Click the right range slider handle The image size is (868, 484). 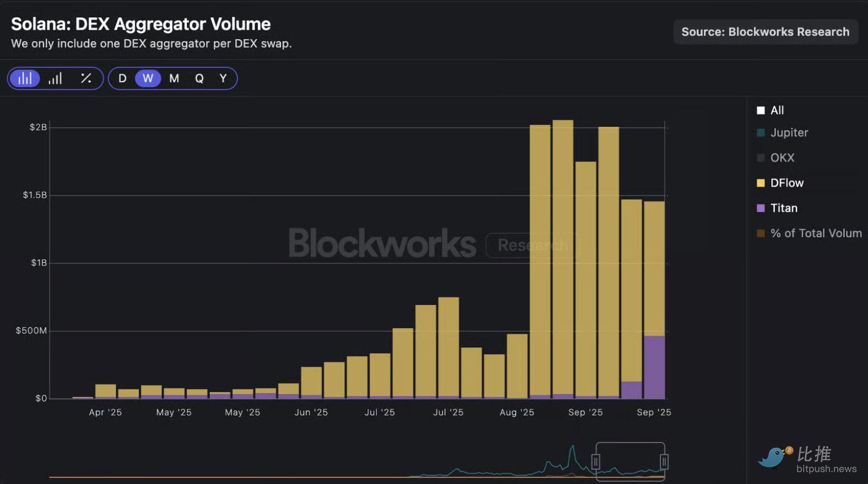click(664, 462)
